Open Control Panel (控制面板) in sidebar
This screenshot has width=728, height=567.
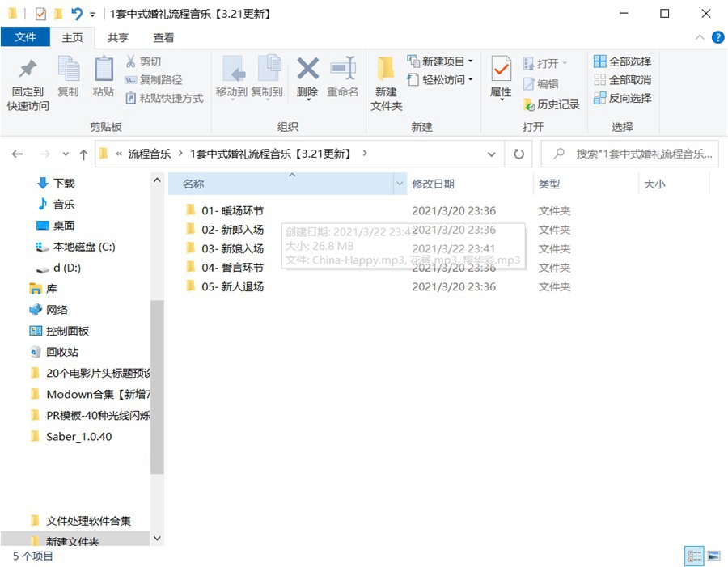point(59,331)
